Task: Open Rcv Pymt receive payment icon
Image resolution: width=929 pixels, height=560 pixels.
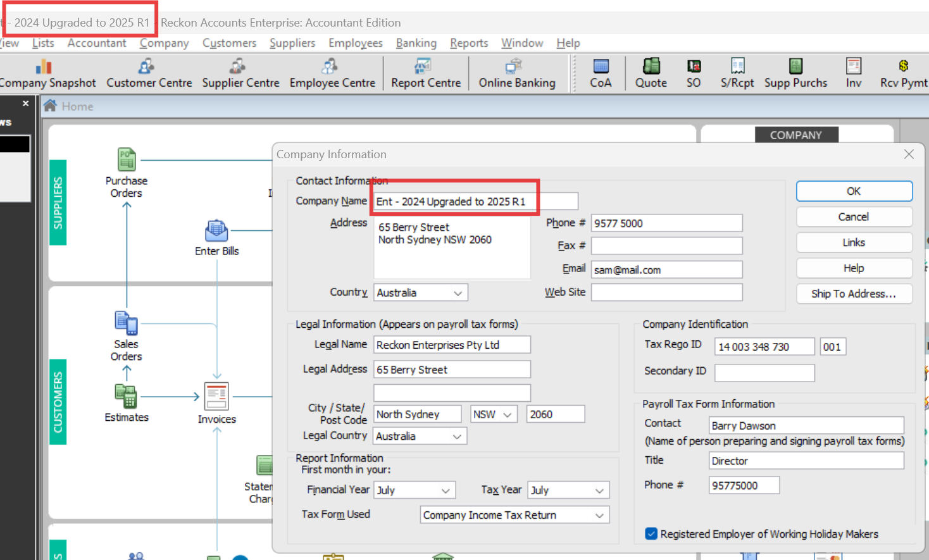Action: [904, 74]
